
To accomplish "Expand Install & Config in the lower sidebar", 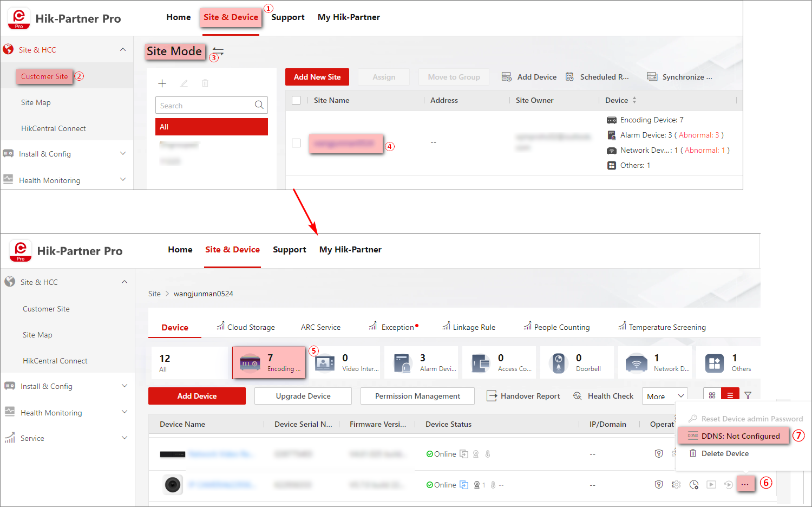I will click(125, 386).
